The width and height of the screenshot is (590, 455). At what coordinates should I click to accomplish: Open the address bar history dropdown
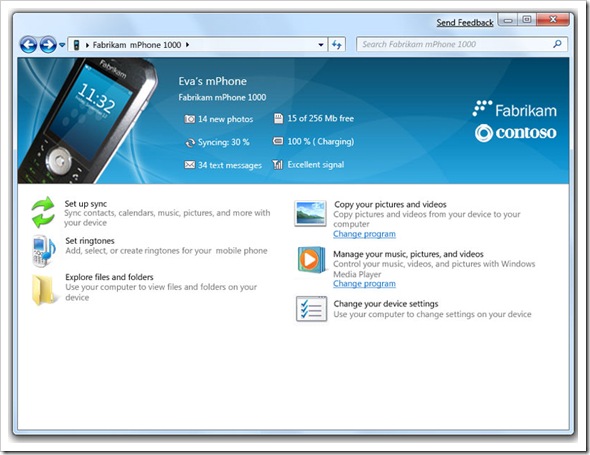pos(321,45)
